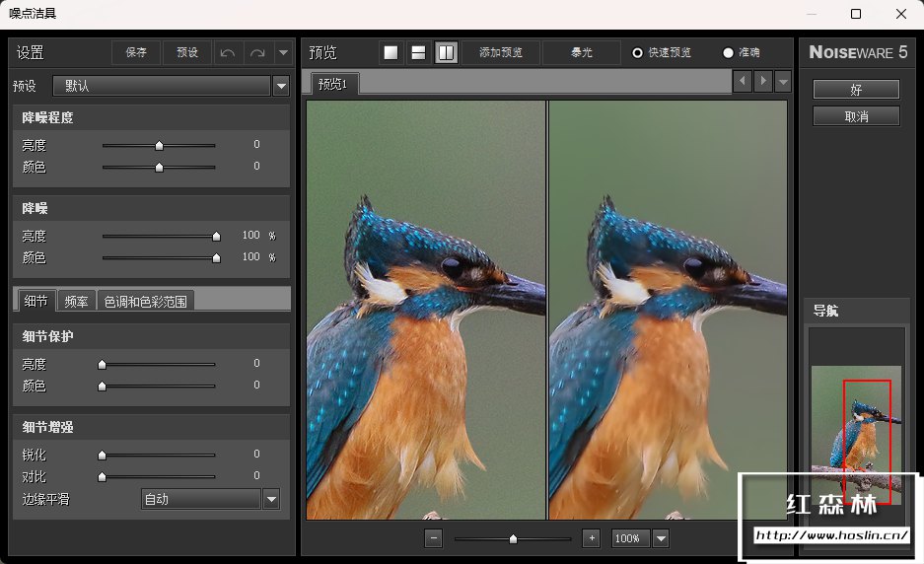Image resolution: width=924 pixels, height=564 pixels.
Task: Open the 默认 preset combo box
Action: pos(162,86)
